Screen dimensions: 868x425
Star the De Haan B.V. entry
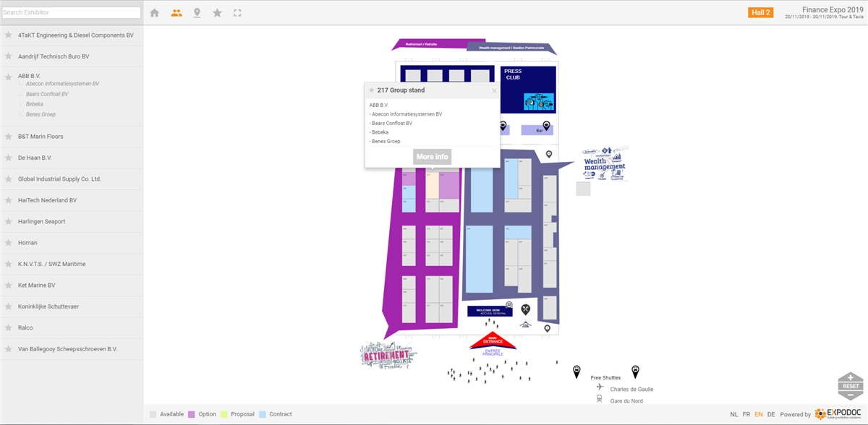click(9, 158)
